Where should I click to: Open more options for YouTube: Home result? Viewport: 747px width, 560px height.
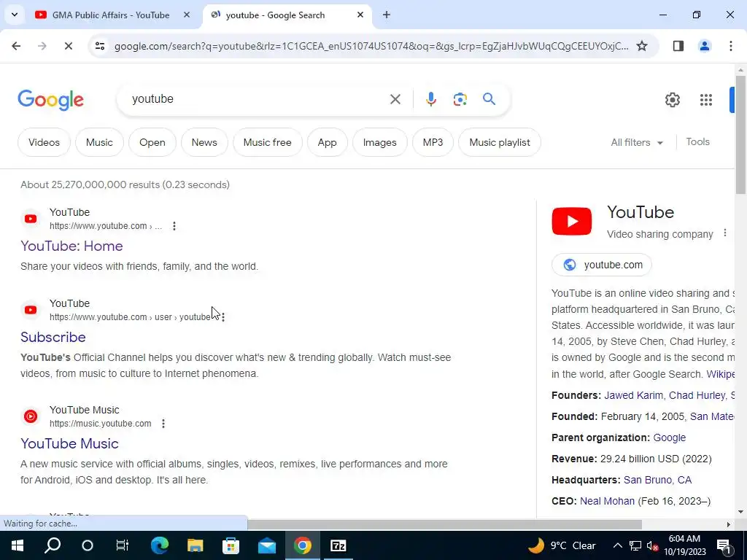(174, 226)
